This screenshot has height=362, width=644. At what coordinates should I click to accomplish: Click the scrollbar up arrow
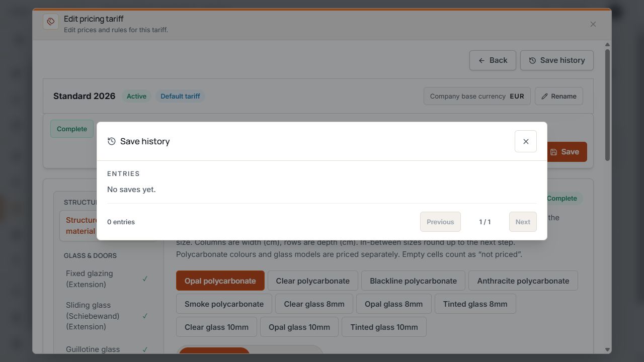tap(607, 45)
